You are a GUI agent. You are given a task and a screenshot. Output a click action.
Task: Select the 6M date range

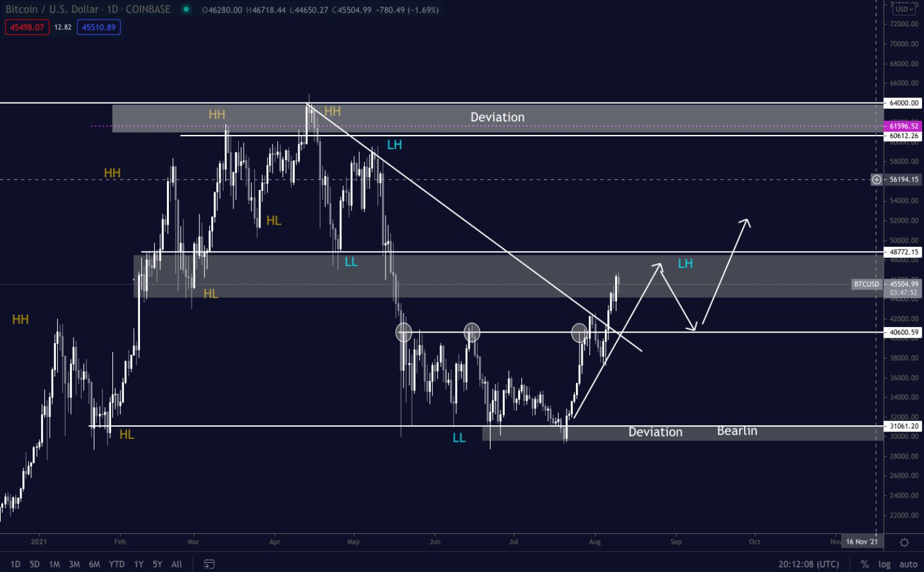pos(94,564)
